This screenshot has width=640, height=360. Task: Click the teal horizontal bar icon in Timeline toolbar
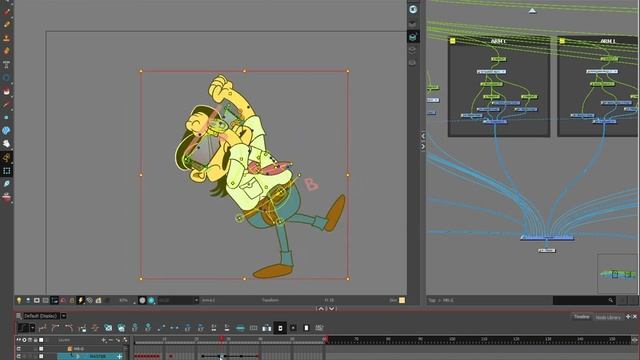[240, 328]
